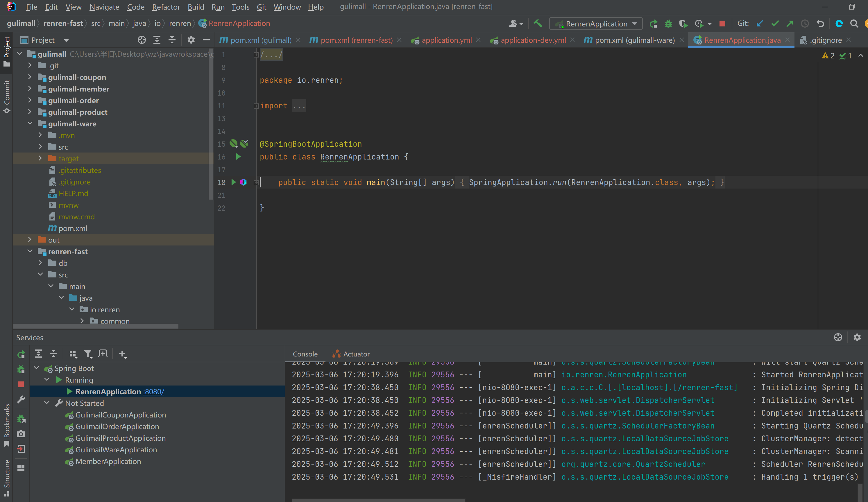868x502 pixels.
Task: Expand all in Services toolbar
Action: (38, 354)
